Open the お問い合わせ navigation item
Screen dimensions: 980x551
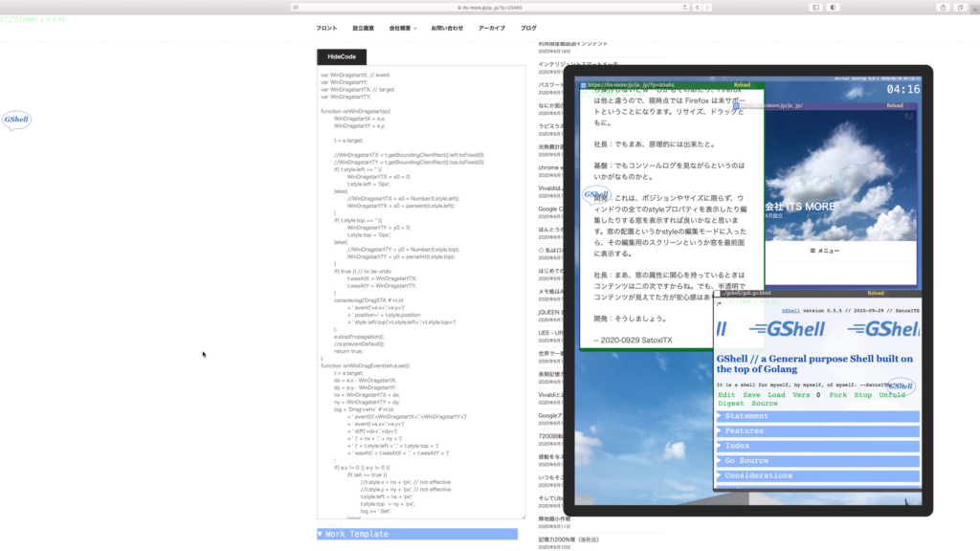[x=447, y=28]
